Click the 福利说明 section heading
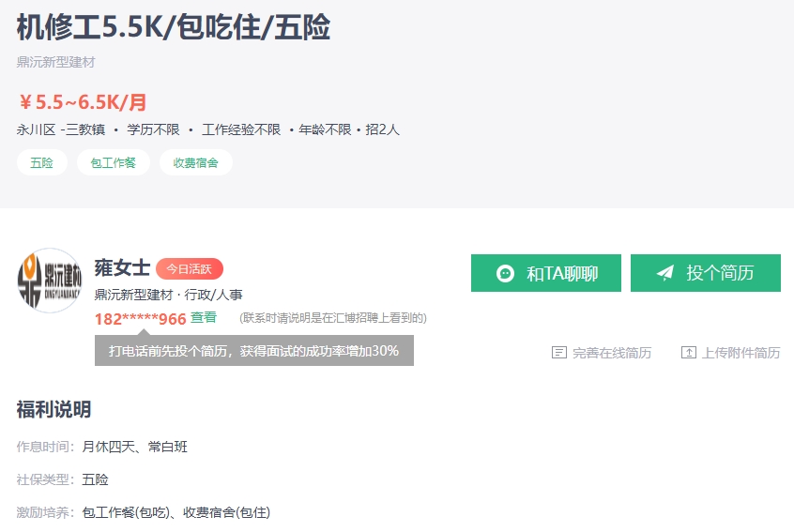 point(53,409)
